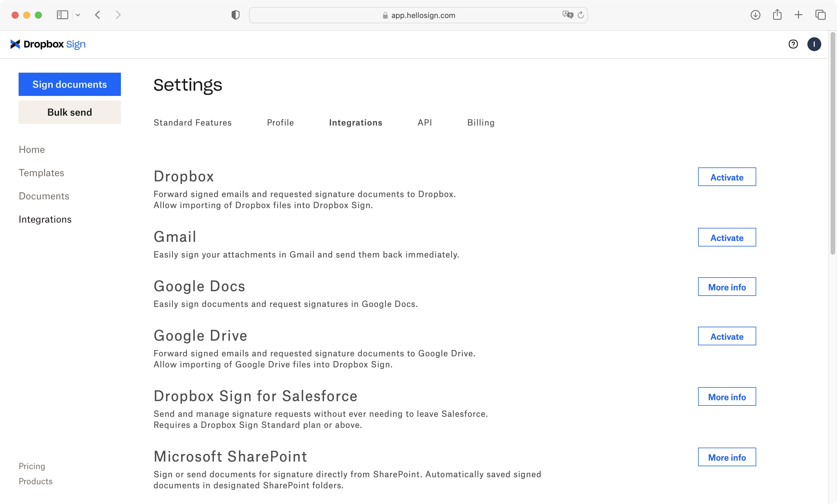Show downloads with the download icon

coord(755,15)
